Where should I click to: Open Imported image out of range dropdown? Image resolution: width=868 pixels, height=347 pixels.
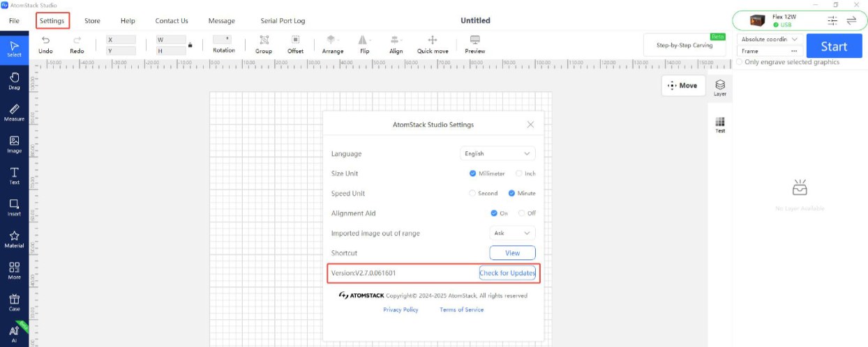click(x=513, y=233)
